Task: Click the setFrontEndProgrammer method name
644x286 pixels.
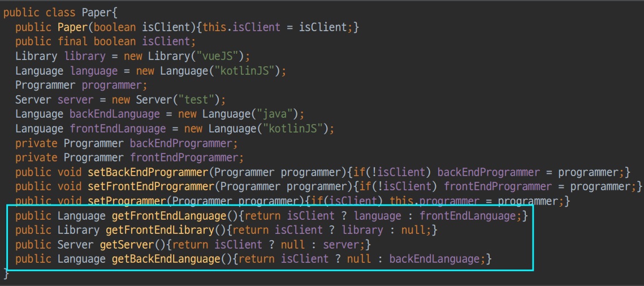Action: click(152, 187)
